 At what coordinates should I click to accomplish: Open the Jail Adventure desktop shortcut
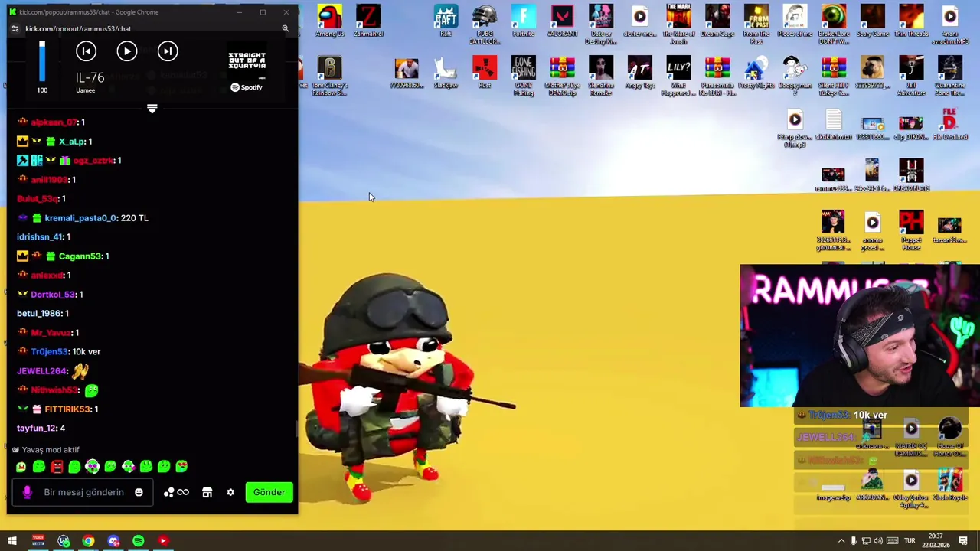tap(911, 76)
